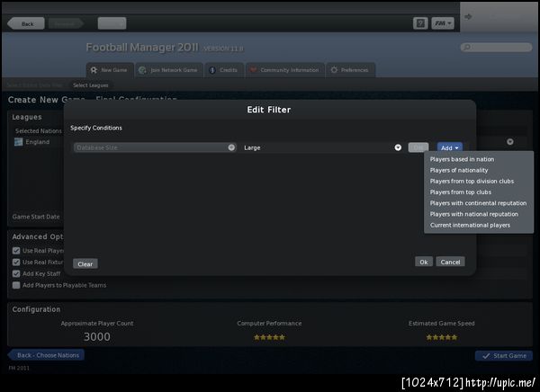Image resolution: width=540 pixels, height=392 pixels.
Task: Switch to the New Game tab
Action: click(110, 70)
